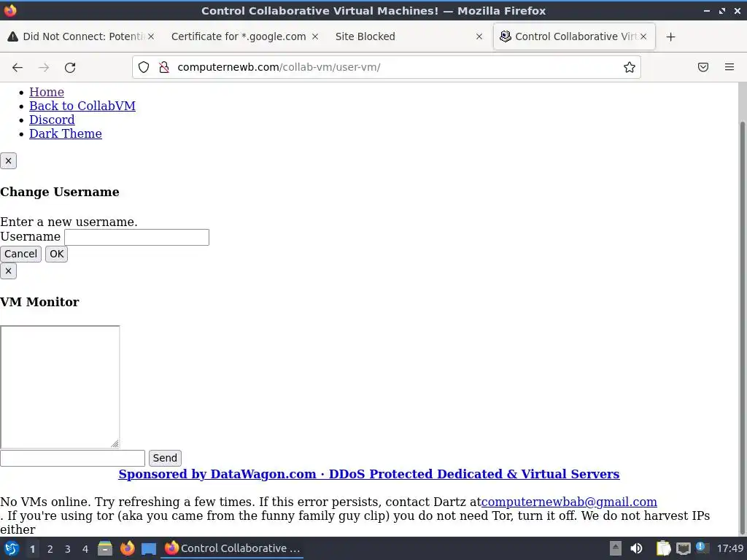Close with × button above VM Monitor
Viewport: 747px width, 560px height.
[x=8, y=271]
